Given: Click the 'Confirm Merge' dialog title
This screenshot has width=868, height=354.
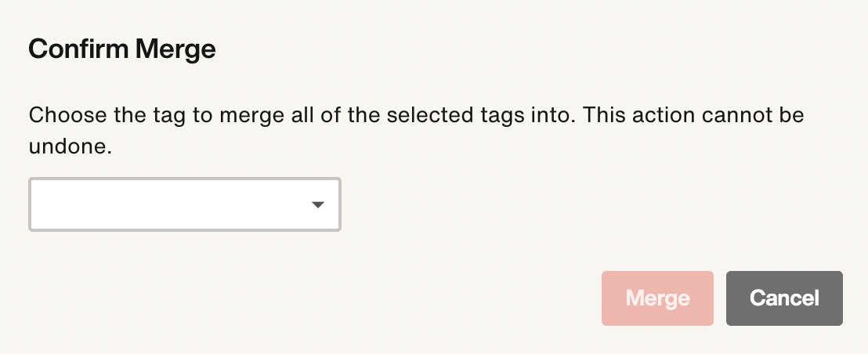Looking at the screenshot, I should [122, 49].
